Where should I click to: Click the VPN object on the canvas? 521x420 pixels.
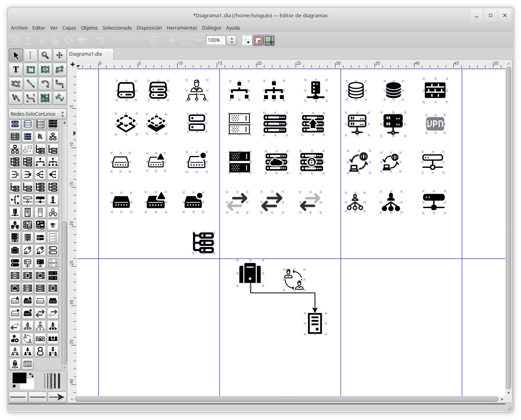pos(435,124)
